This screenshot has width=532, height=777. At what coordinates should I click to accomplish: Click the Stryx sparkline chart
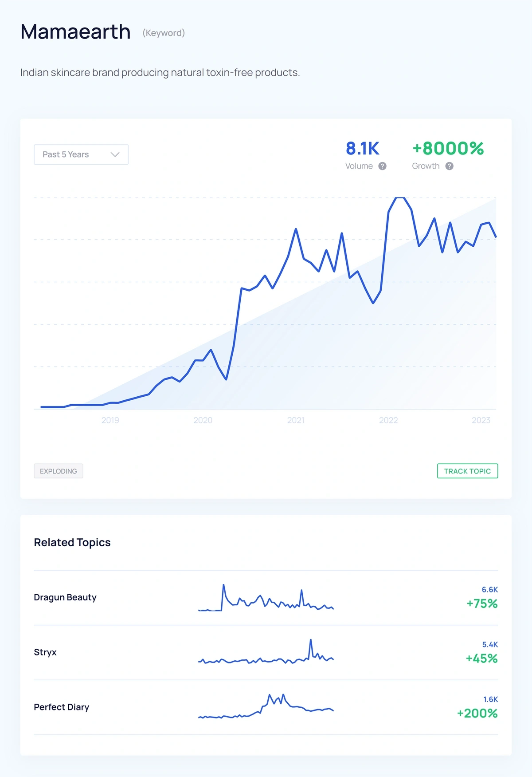tap(266, 653)
